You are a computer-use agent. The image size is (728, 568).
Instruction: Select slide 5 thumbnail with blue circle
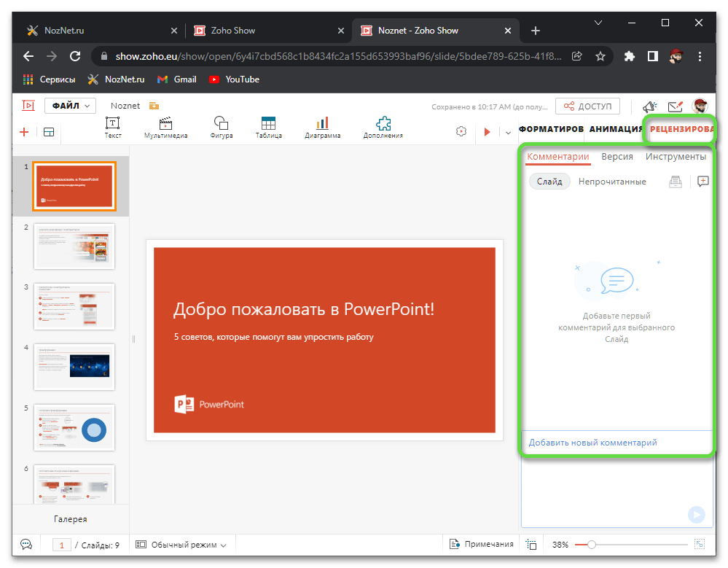pos(74,427)
